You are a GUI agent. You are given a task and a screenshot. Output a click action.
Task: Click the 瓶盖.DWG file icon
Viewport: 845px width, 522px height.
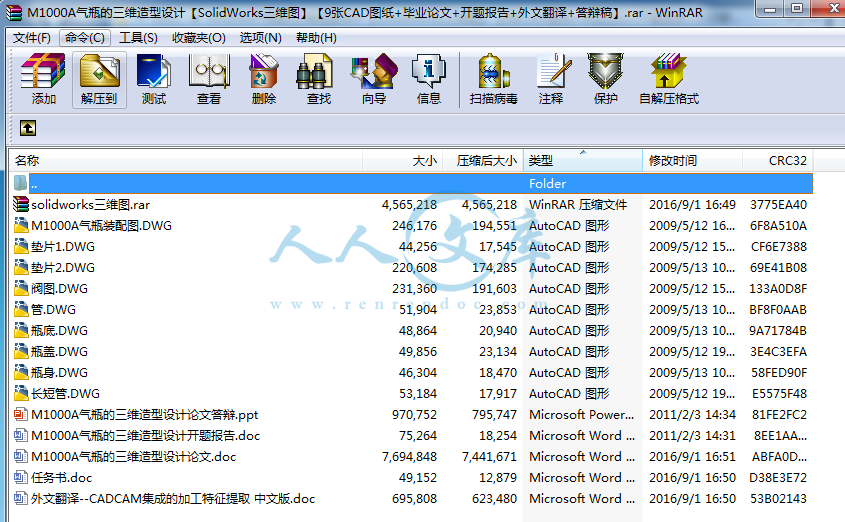21,351
